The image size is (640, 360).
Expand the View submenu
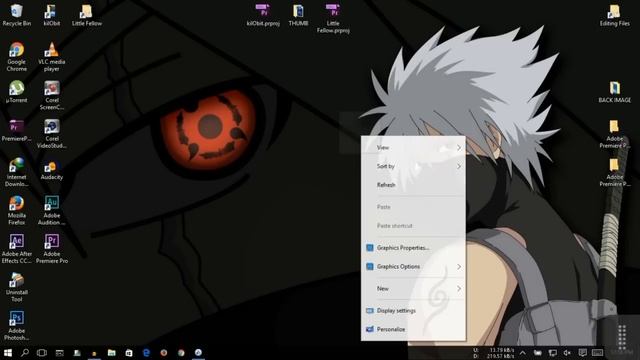tap(413, 147)
